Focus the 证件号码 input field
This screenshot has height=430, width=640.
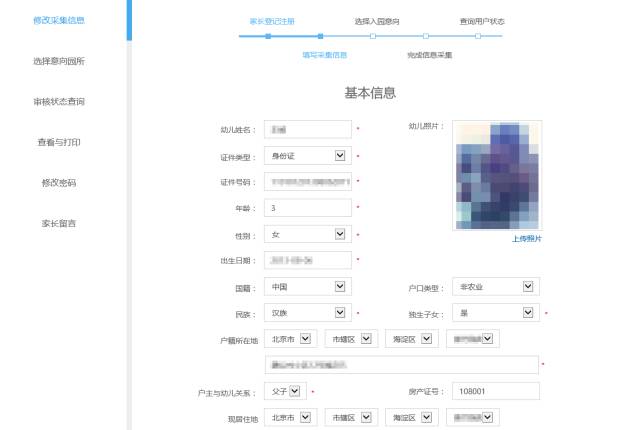(x=308, y=182)
